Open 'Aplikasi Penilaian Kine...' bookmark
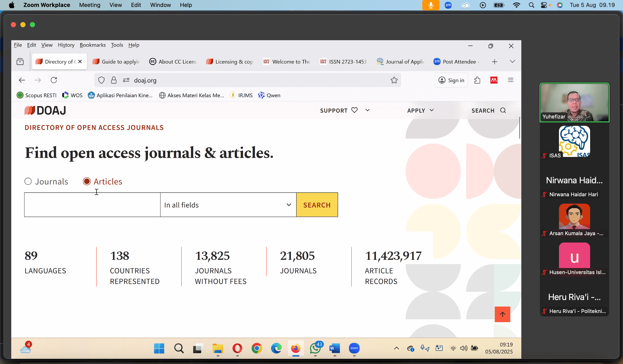This screenshot has width=623, height=364. (x=120, y=95)
